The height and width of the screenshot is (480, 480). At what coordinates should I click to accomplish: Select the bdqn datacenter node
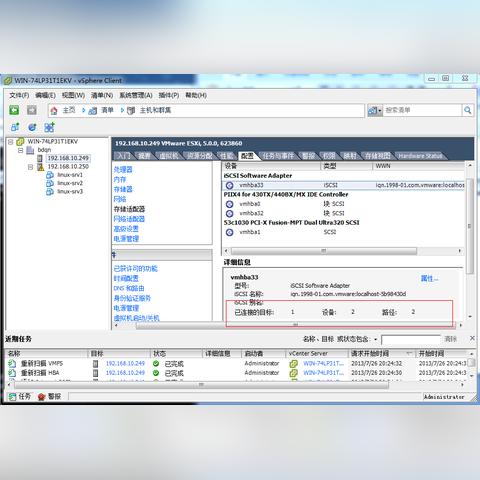pos(44,150)
